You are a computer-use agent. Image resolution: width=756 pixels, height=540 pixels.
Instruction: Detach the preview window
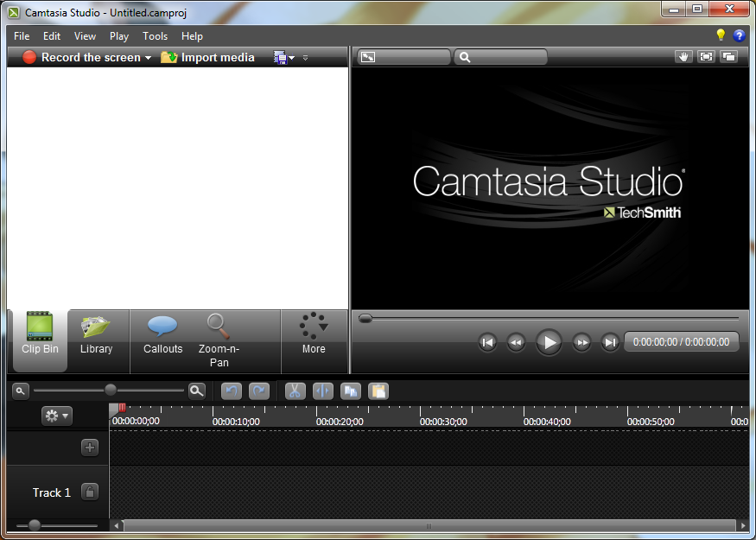click(x=729, y=57)
